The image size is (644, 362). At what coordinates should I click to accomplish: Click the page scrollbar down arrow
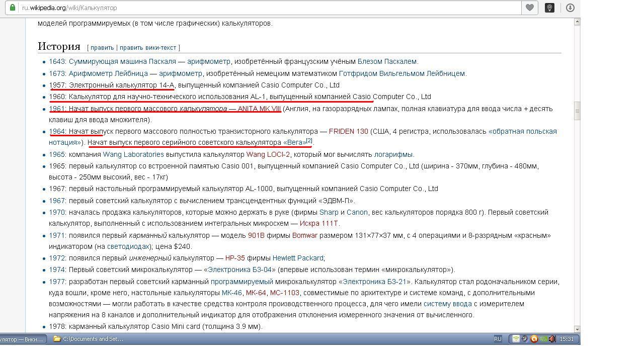point(577,329)
